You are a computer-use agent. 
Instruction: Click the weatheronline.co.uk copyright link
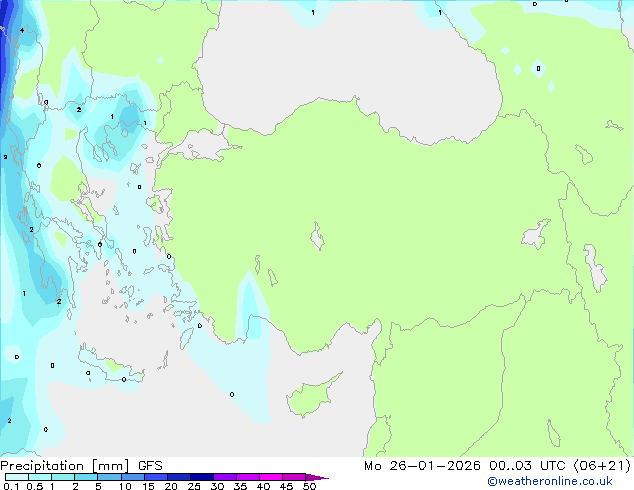[550, 481]
